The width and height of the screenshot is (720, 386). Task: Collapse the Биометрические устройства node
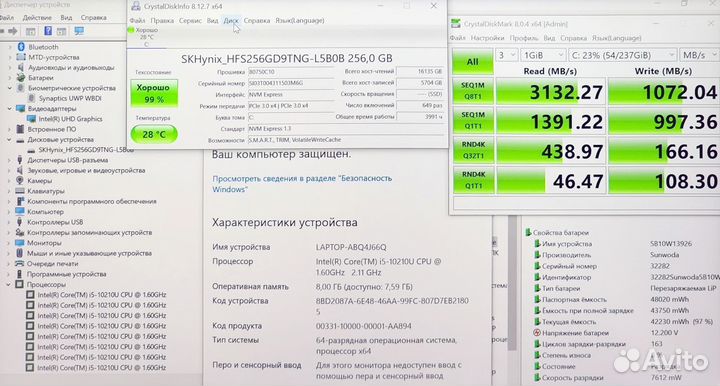(9, 88)
